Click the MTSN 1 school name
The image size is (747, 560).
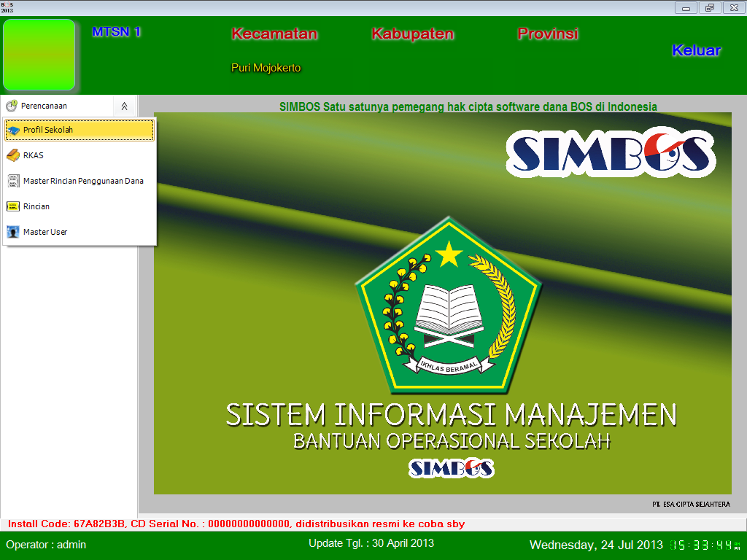coord(116,31)
